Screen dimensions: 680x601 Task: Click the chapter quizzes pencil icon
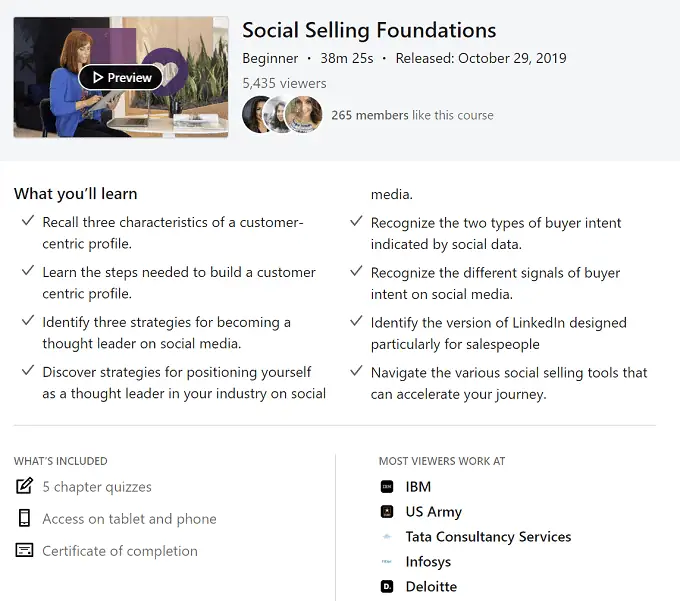click(24, 487)
